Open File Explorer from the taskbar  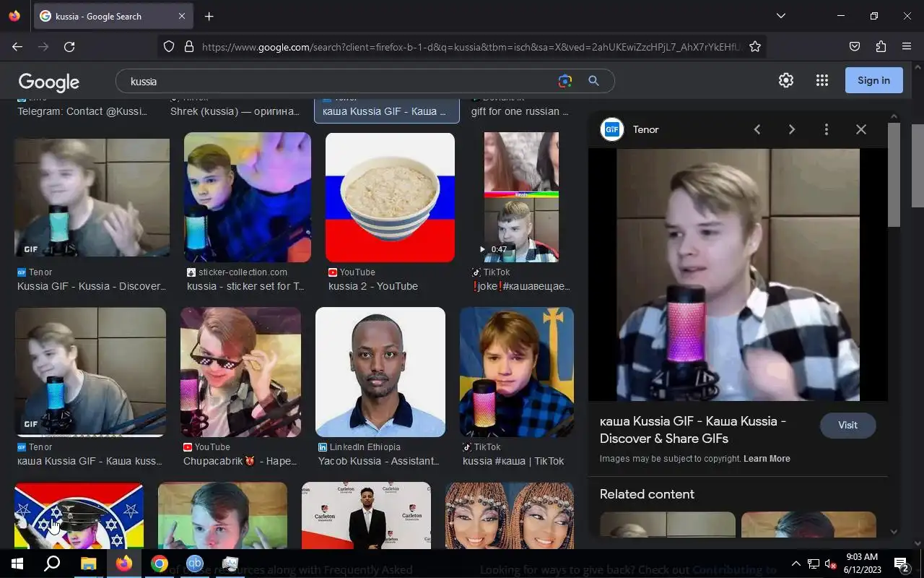coord(88,564)
